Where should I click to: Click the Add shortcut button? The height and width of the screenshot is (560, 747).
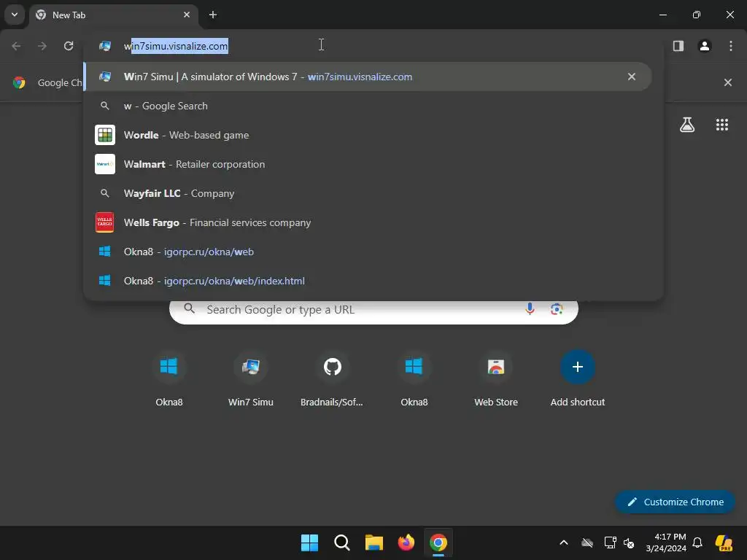pos(578,379)
